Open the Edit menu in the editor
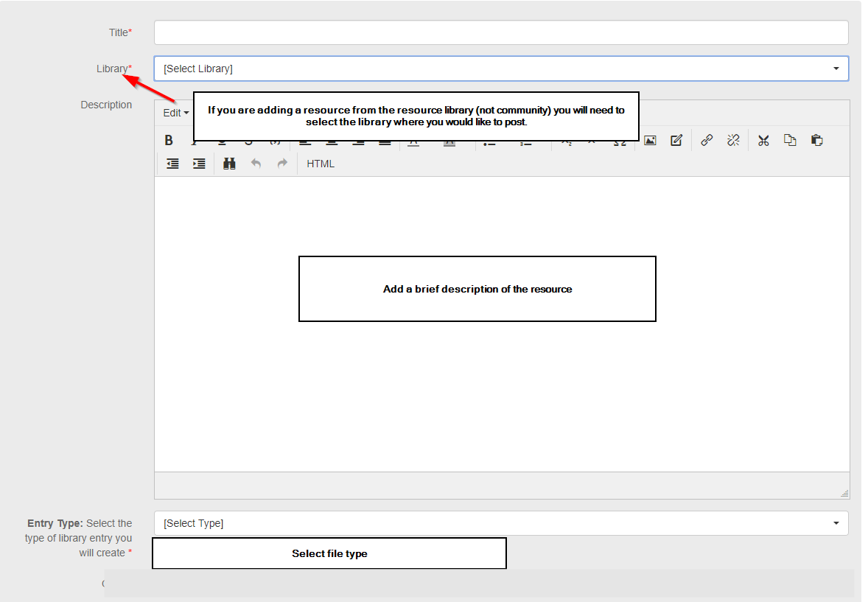 (x=175, y=113)
